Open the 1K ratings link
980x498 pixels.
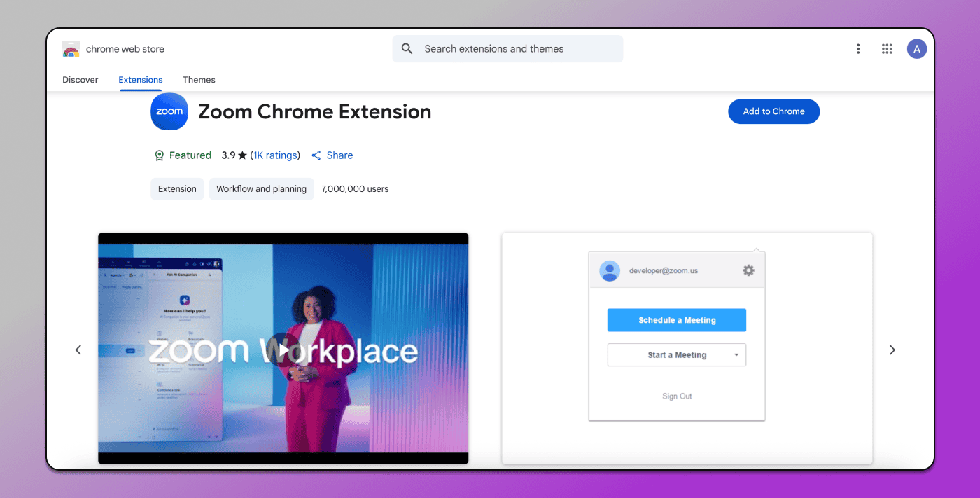point(276,155)
